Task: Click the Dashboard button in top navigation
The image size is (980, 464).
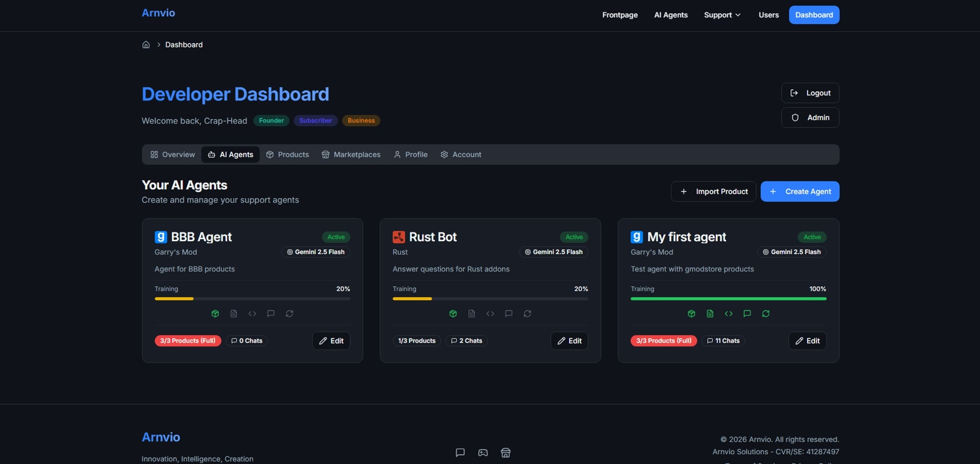Action: 814,15
